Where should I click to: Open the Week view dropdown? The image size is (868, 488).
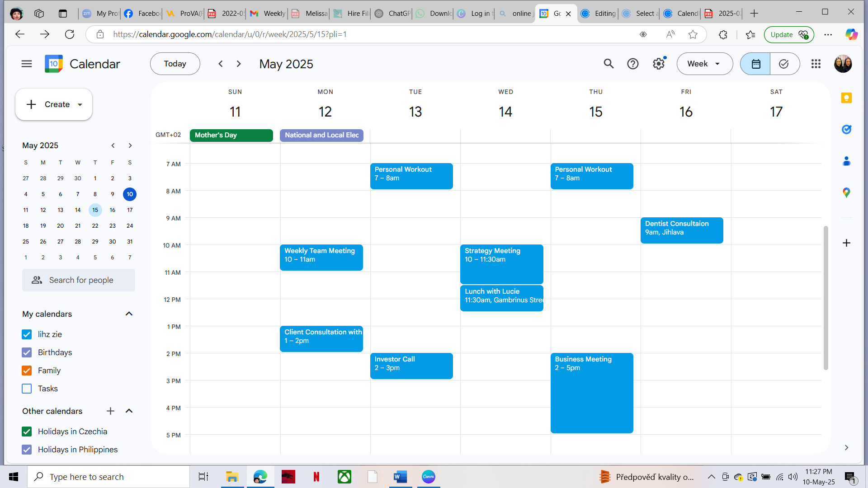coord(704,64)
